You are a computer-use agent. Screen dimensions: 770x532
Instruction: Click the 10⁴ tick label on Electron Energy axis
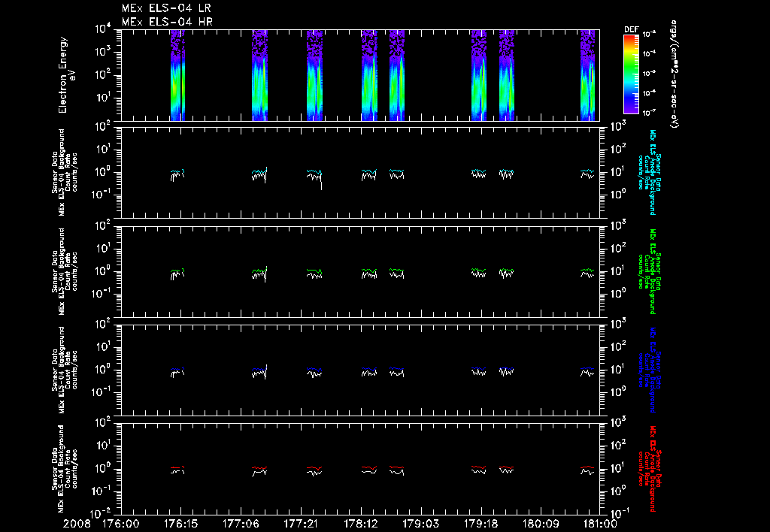coord(104,29)
